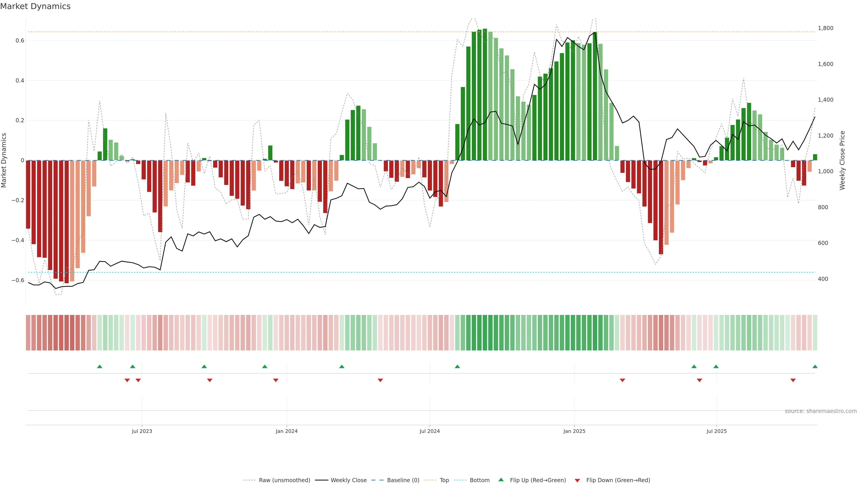Click the Weekly Close Price axis title
The height and width of the screenshot is (488, 868).
click(842, 160)
